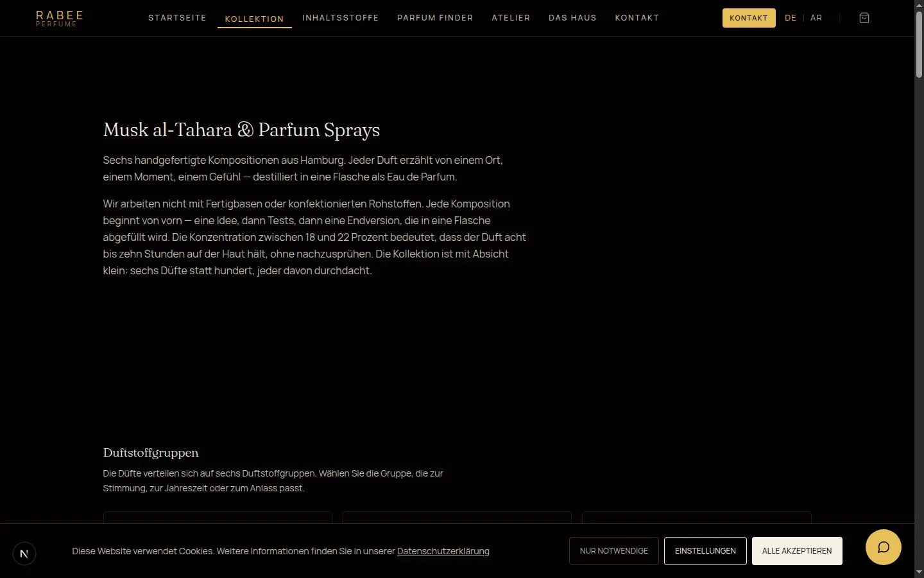Select the KOLLEKTION navigation tab
Image resolution: width=924 pixels, height=578 pixels.
point(254,19)
